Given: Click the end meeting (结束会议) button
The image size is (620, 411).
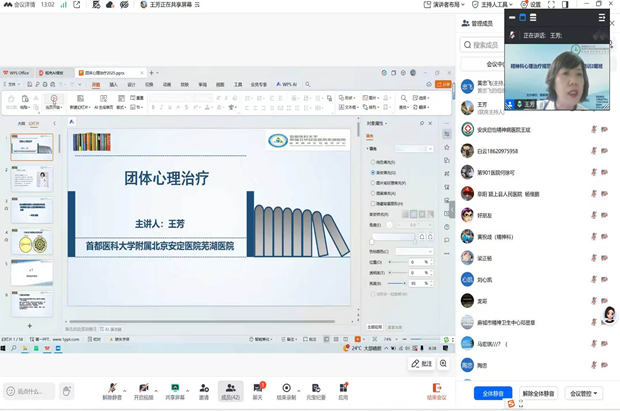Looking at the screenshot, I should (437, 391).
